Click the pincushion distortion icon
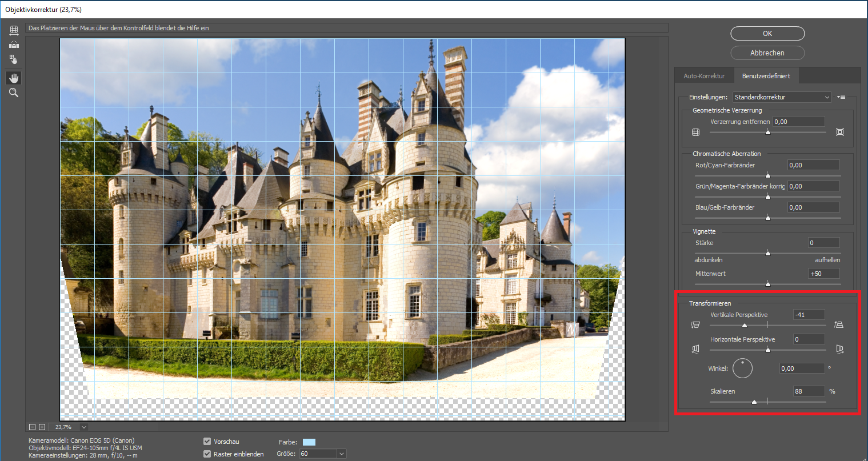868x461 pixels. tap(839, 132)
